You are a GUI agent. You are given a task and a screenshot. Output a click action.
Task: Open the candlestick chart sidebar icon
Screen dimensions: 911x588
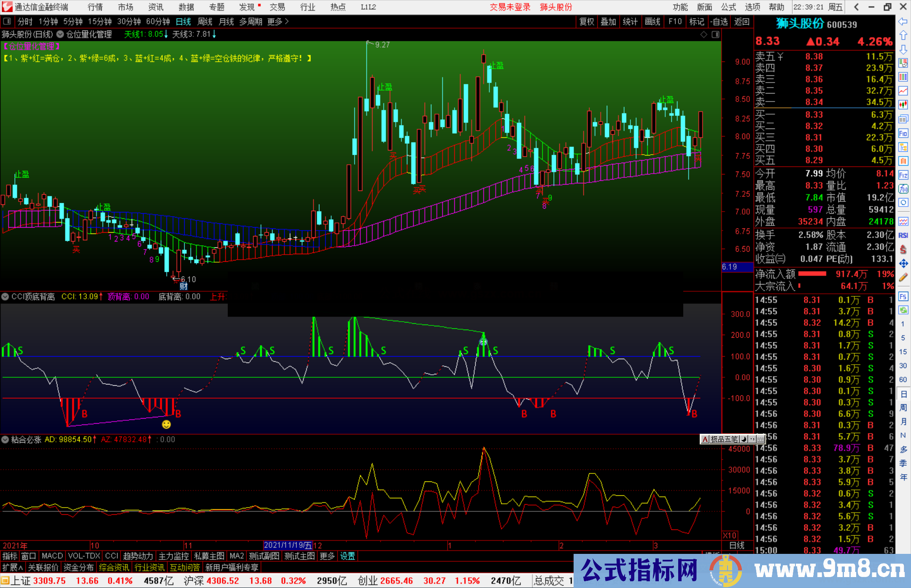click(903, 105)
